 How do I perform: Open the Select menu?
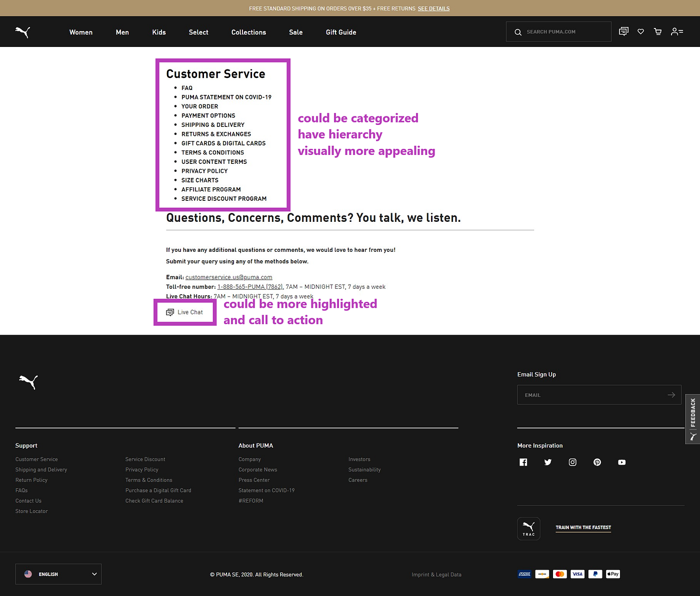tap(198, 32)
